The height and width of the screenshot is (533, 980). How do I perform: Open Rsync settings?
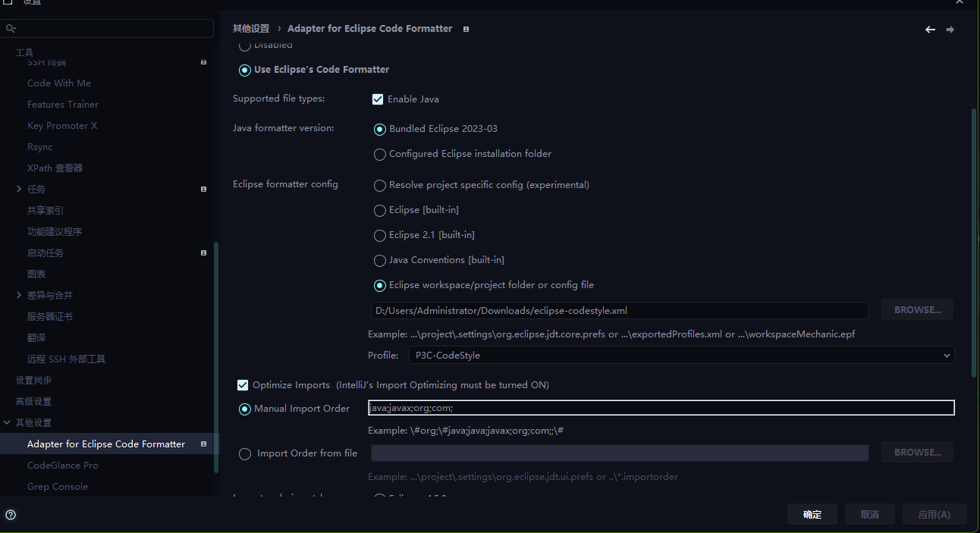click(39, 147)
